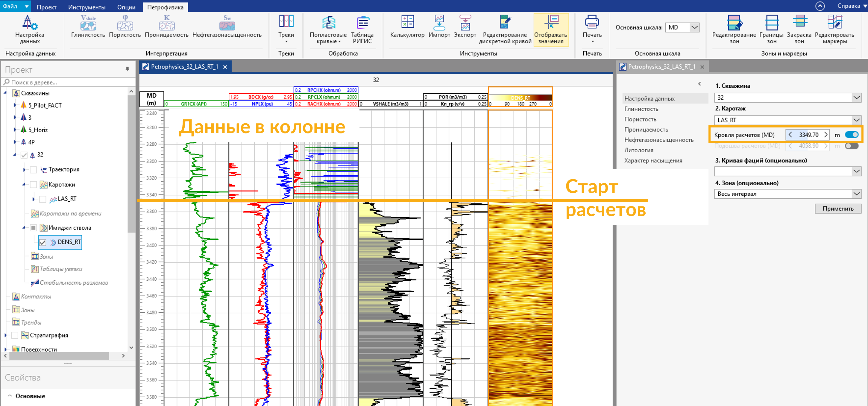
Task: Open the Границы зон tool
Action: coord(771,29)
